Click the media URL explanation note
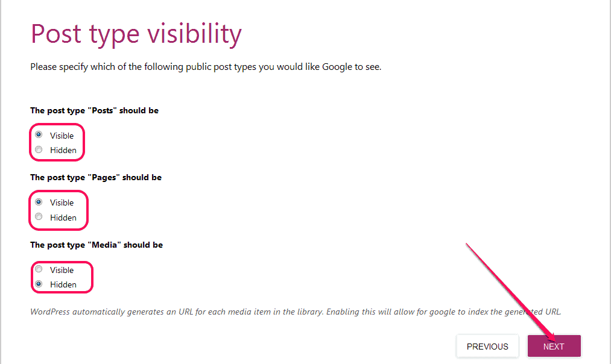The width and height of the screenshot is (611, 364). [296, 312]
